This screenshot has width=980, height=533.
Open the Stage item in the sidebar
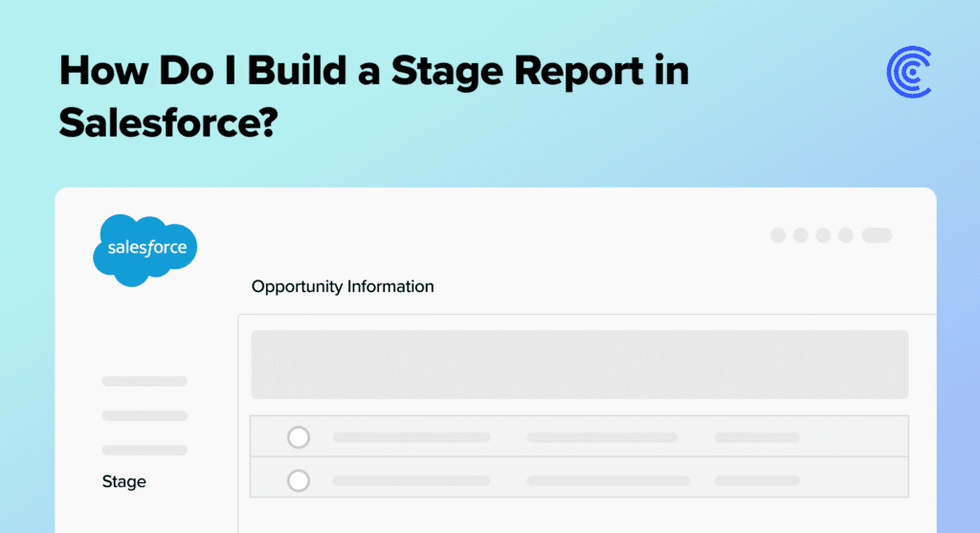pos(123,481)
